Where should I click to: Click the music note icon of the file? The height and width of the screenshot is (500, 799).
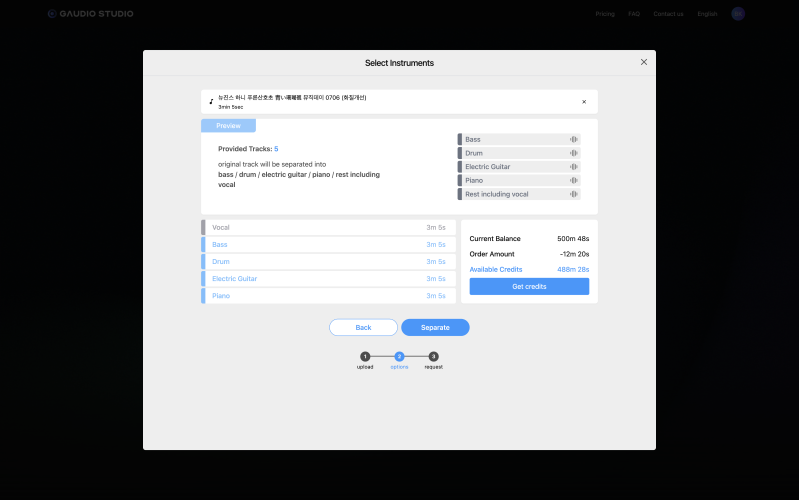pyautogui.click(x=211, y=101)
